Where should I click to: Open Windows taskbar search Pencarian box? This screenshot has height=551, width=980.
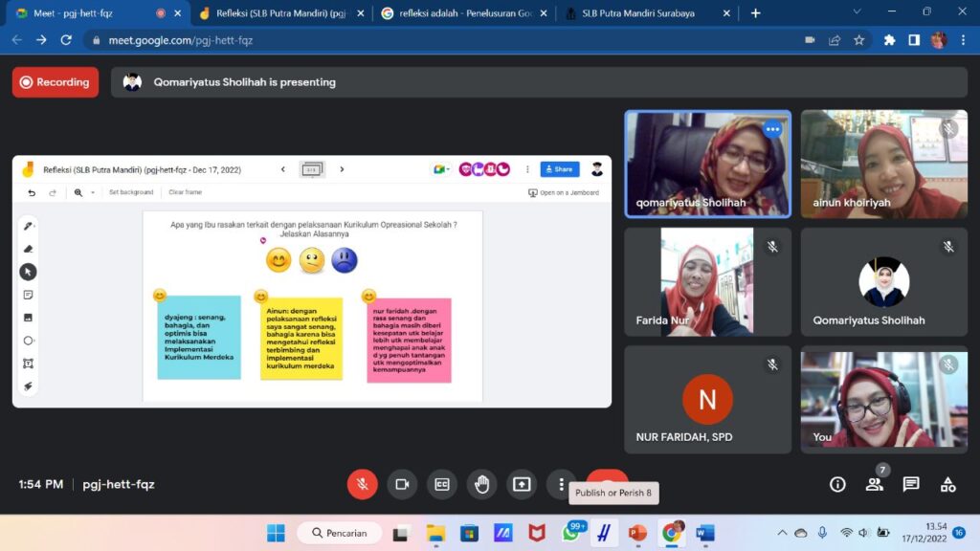click(340, 533)
